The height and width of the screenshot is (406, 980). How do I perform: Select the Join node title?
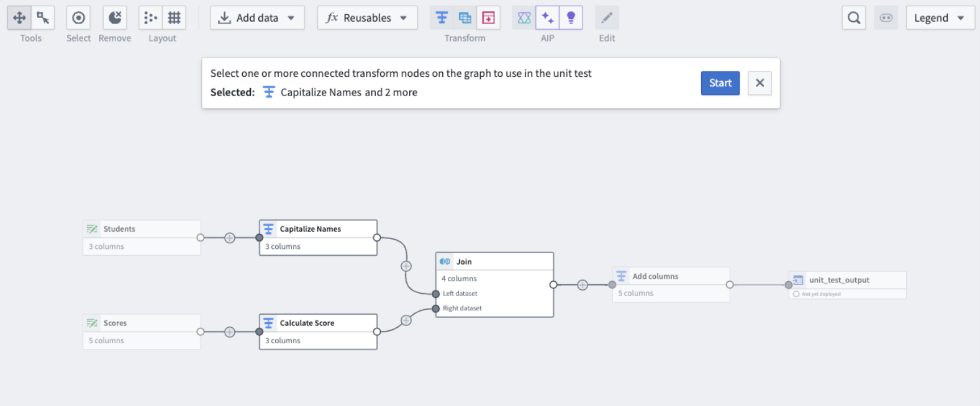click(x=464, y=262)
